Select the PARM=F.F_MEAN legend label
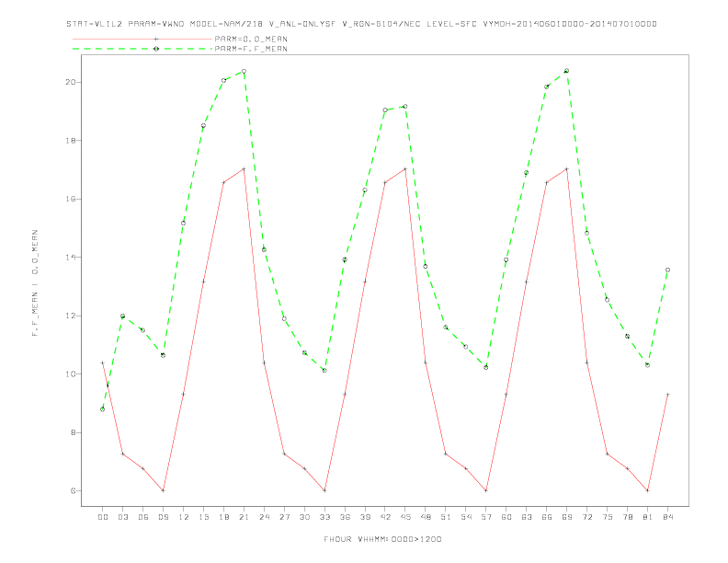Image resolution: width=728 pixels, height=563 pixels. 251,49
